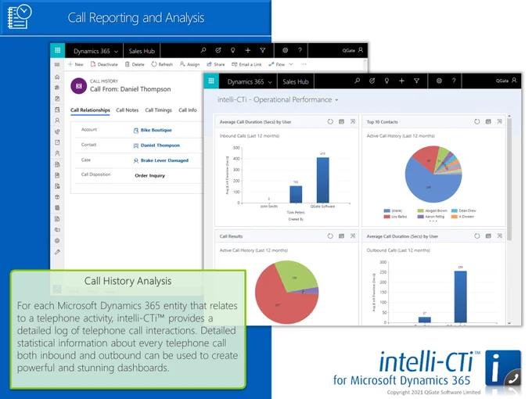Click purple Call History record icon
532x399 pixels.
[x=79, y=86]
